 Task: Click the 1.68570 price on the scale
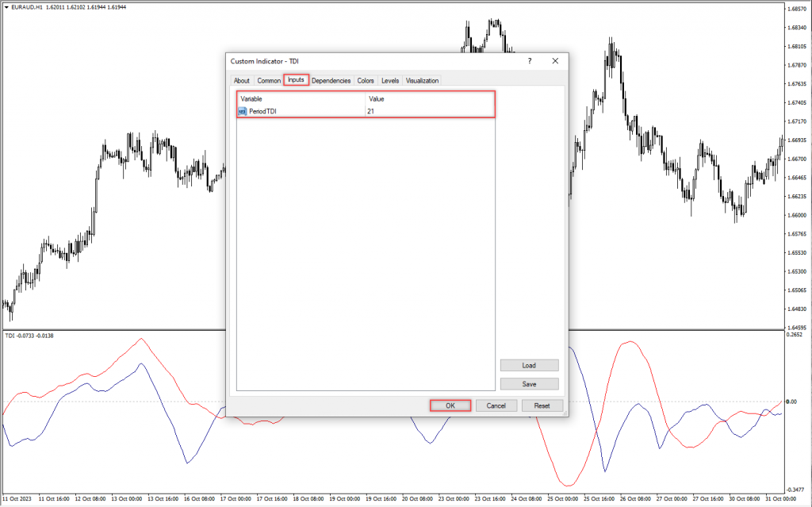click(796, 9)
